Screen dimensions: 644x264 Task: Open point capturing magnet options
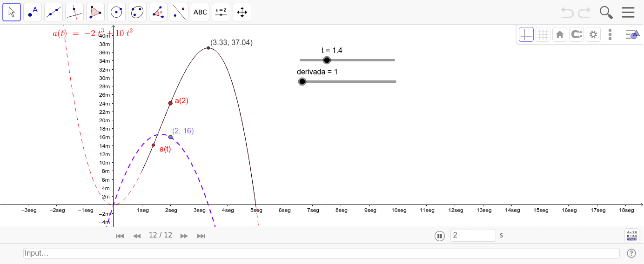577,34
